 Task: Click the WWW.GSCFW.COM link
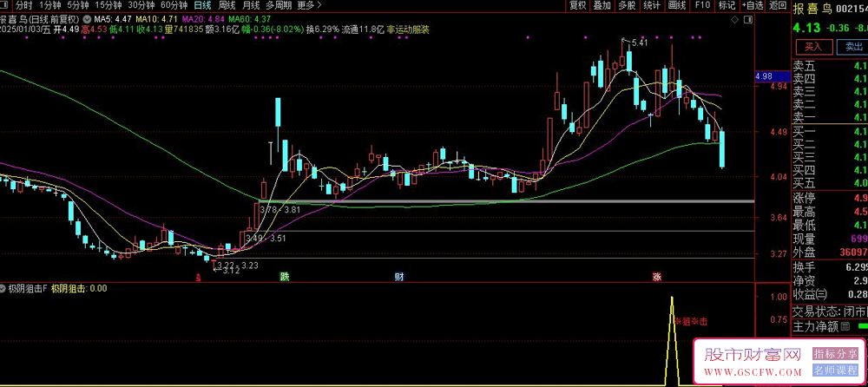tap(753, 371)
